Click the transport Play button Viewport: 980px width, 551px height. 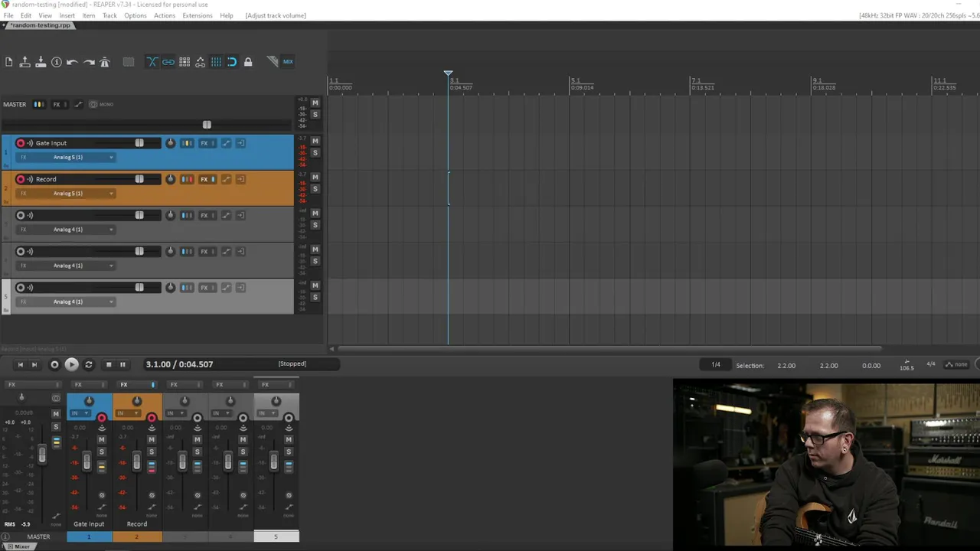pos(71,365)
